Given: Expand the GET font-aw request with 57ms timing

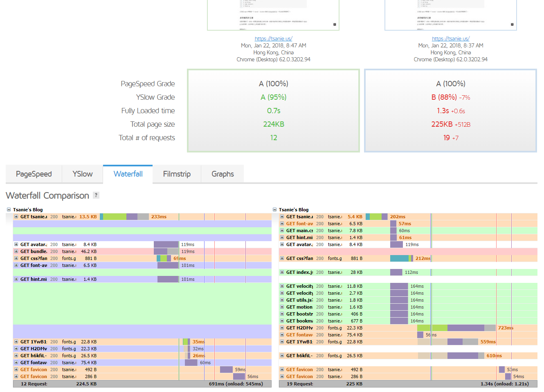Looking at the screenshot, I should click(x=282, y=224).
